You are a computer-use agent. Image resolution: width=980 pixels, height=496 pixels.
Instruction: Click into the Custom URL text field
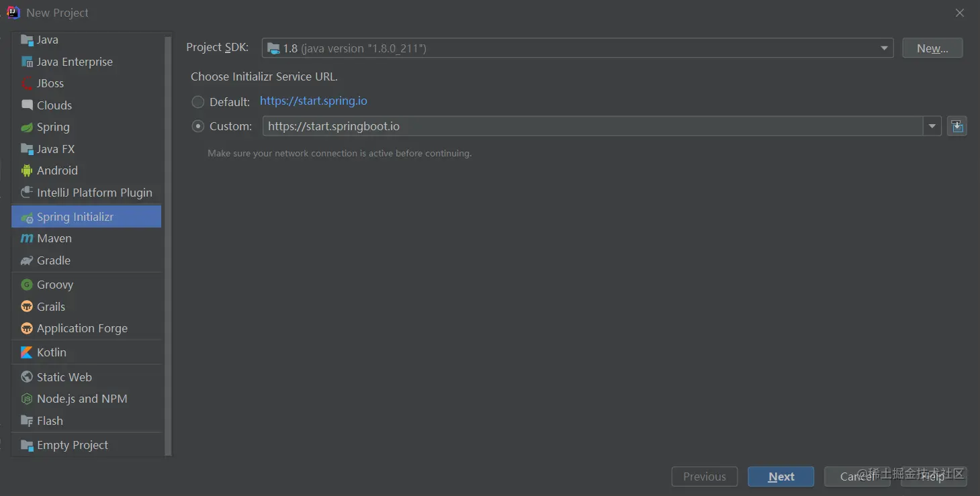pyautogui.click(x=593, y=126)
